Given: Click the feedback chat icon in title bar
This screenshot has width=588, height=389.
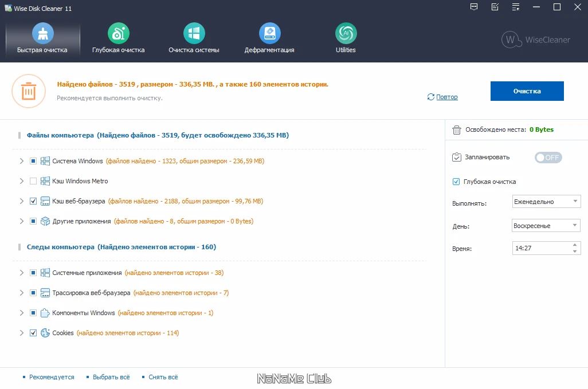Looking at the screenshot, I should tap(474, 7).
